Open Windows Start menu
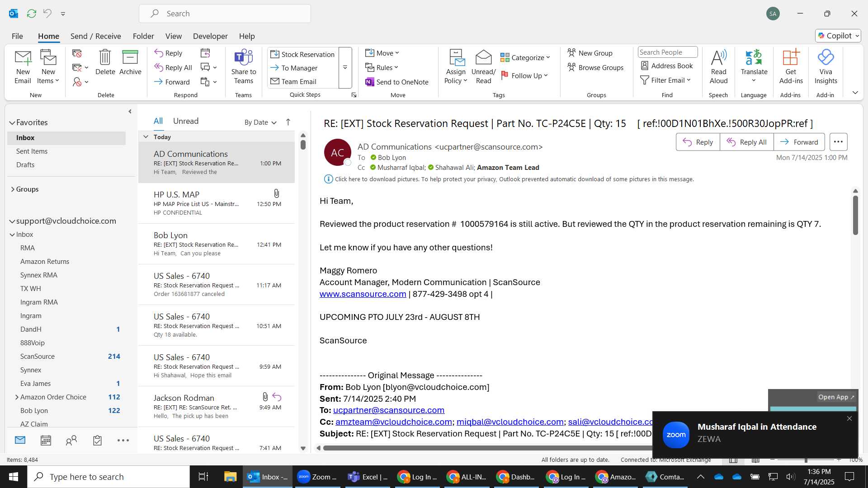Viewport: 868px width, 488px height. pyautogui.click(x=13, y=477)
